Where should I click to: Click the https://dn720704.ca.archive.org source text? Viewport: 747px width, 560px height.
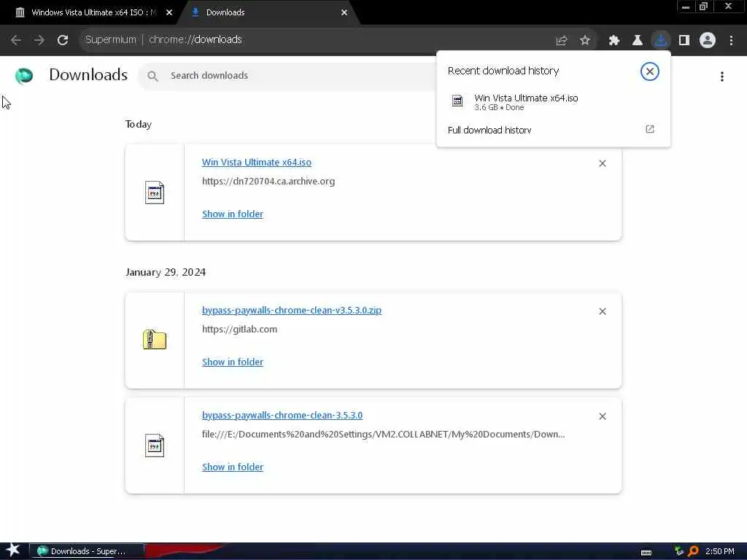268,181
